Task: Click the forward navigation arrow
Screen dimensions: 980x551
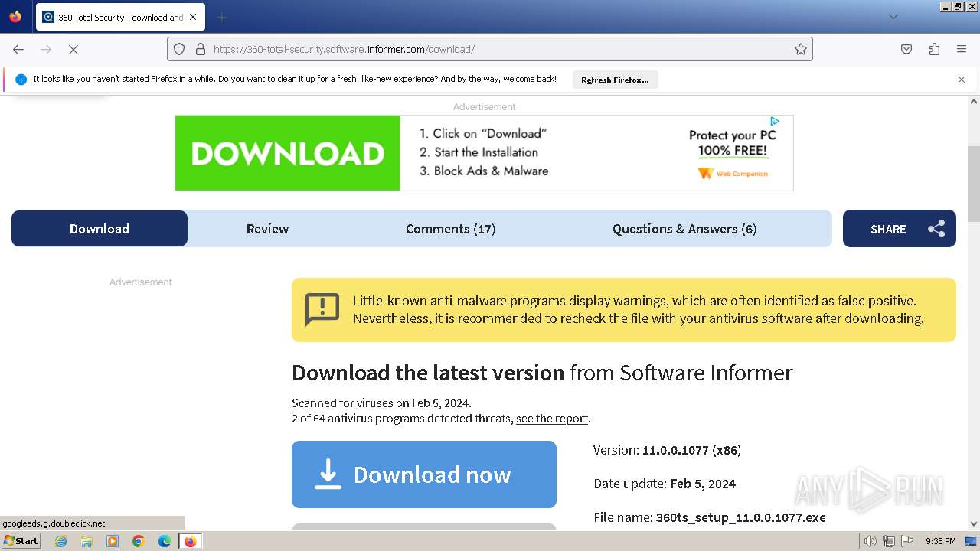Action: [46, 49]
